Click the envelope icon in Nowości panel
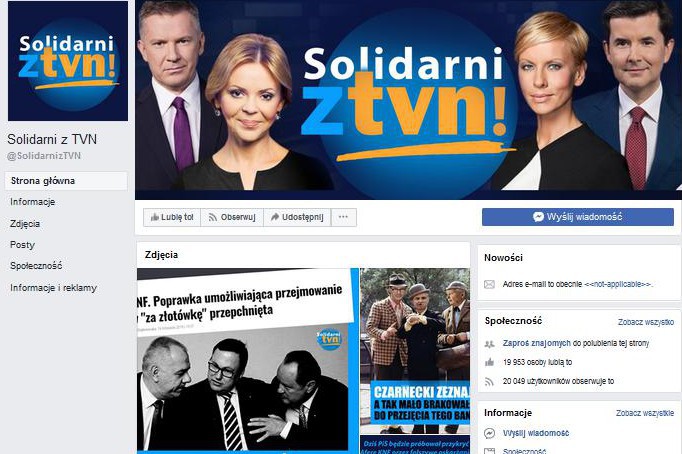 coord(489,284)
